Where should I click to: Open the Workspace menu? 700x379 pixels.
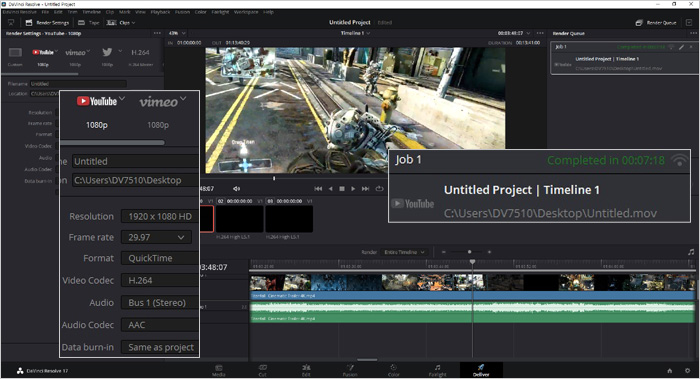[x=246, y=12]
